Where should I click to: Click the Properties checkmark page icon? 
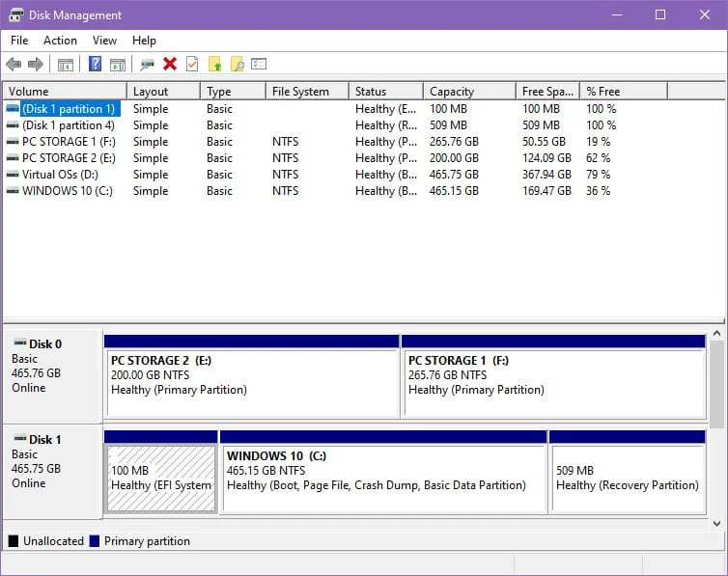[x=192, y=65]
